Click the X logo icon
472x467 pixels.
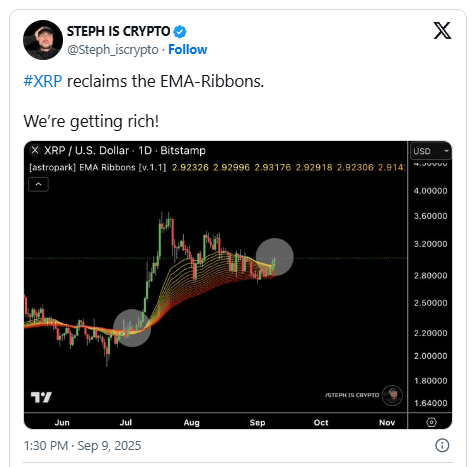point(442,31)
